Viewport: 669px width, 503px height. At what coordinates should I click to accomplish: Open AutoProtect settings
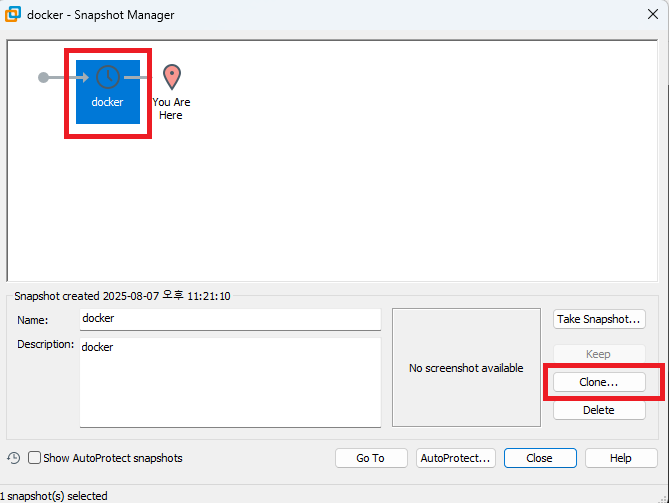click(x=456, y=458)
